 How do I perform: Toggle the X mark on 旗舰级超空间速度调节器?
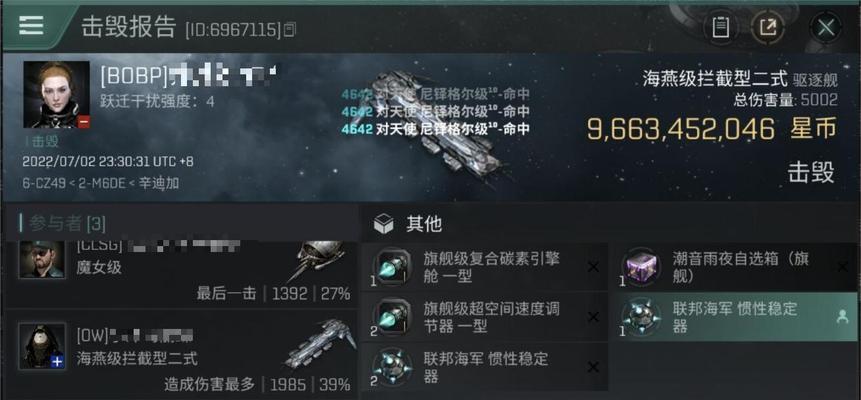click(593, 318)
